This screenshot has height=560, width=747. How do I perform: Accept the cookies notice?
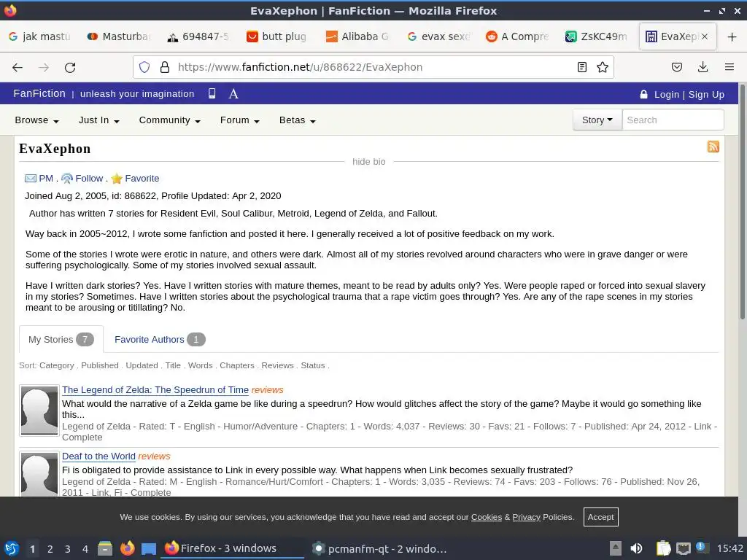[x=600, y=517]
